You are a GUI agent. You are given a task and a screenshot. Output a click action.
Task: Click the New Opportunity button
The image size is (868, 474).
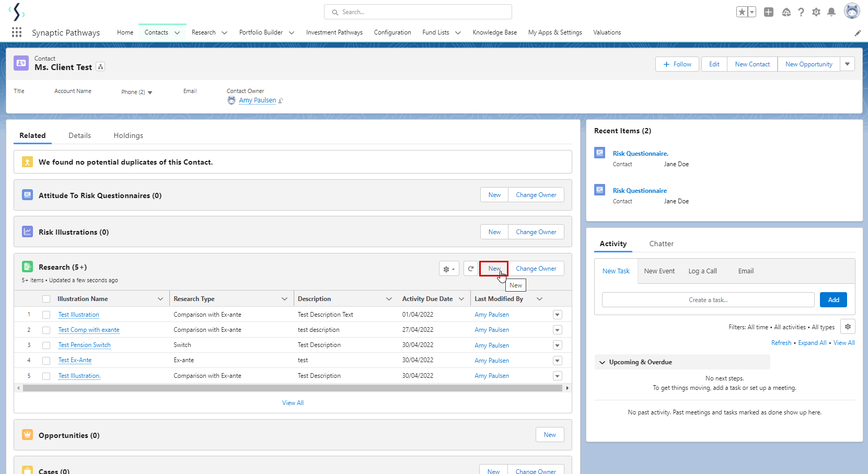(x=808, y=64)
